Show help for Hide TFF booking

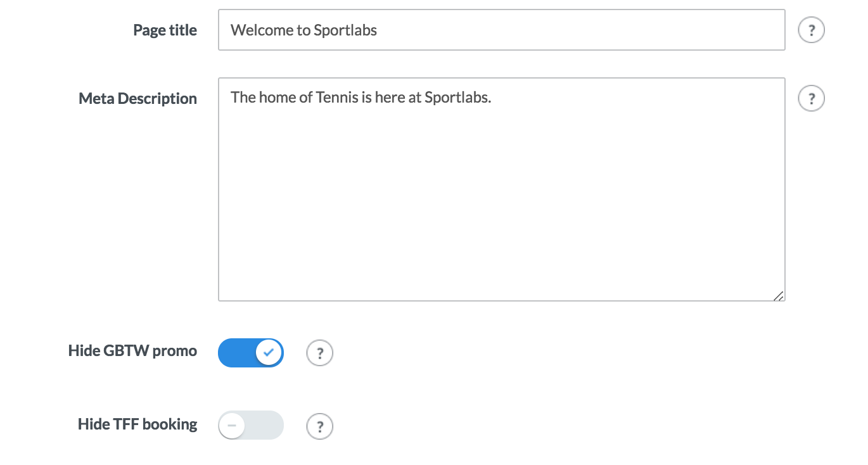click(320, 426)
